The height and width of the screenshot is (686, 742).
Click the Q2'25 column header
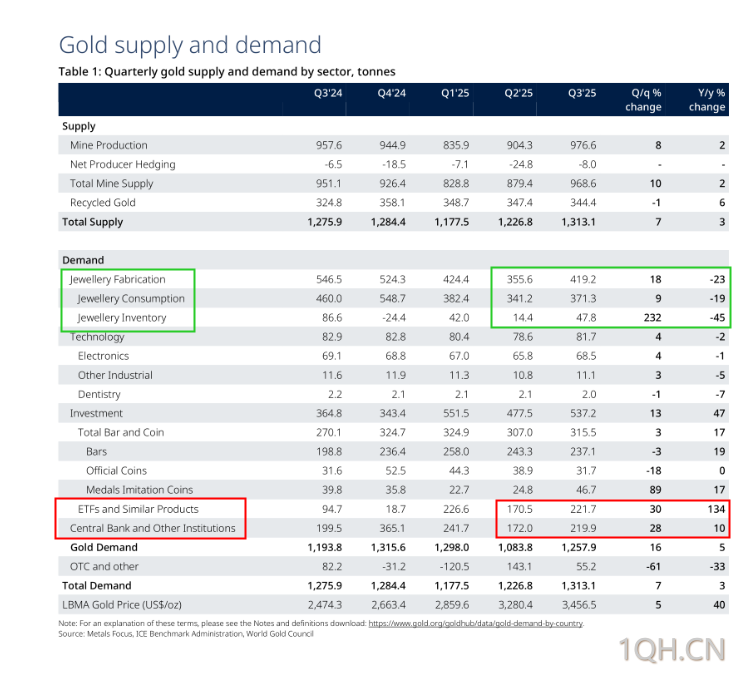point(518,94)
